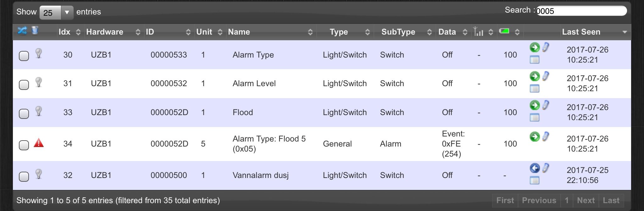The image size is (644, 211).
Task: Open the log icon for Flood device
Action: click(535, 118)
